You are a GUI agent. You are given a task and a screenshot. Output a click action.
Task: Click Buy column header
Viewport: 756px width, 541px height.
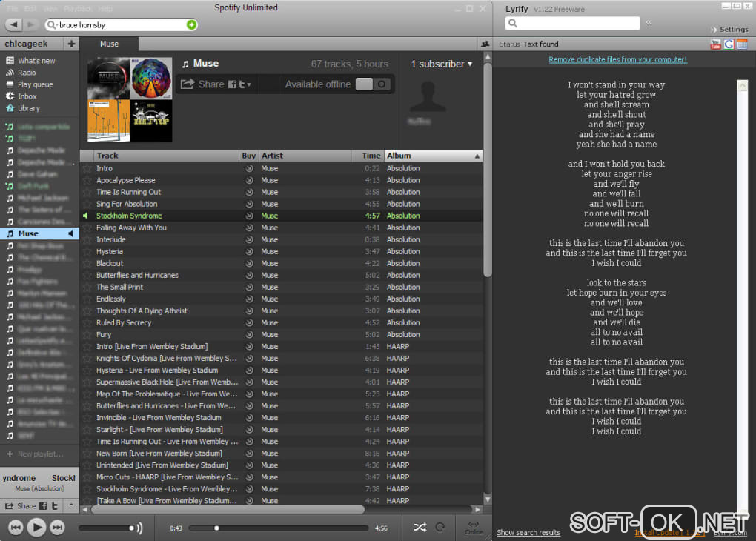point(249,156)
